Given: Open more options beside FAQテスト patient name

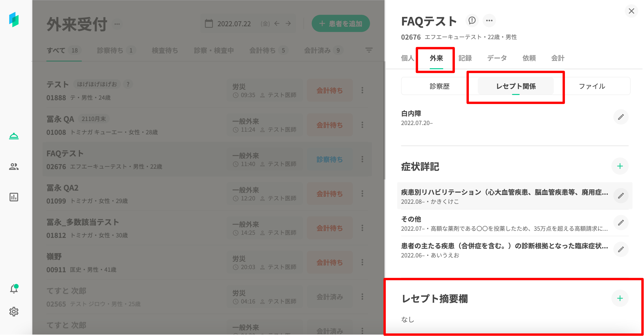Looking at the screenshot, I should tap(489, 20).
